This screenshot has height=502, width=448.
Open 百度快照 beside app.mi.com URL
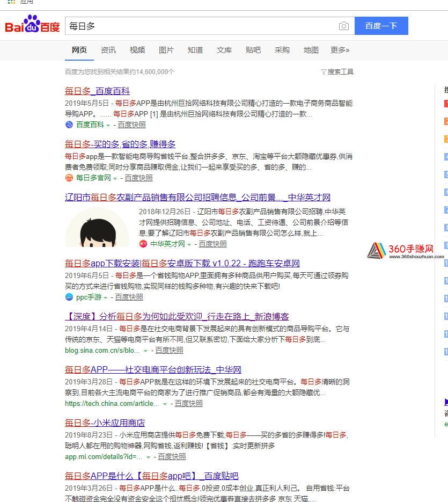(172, 457)
